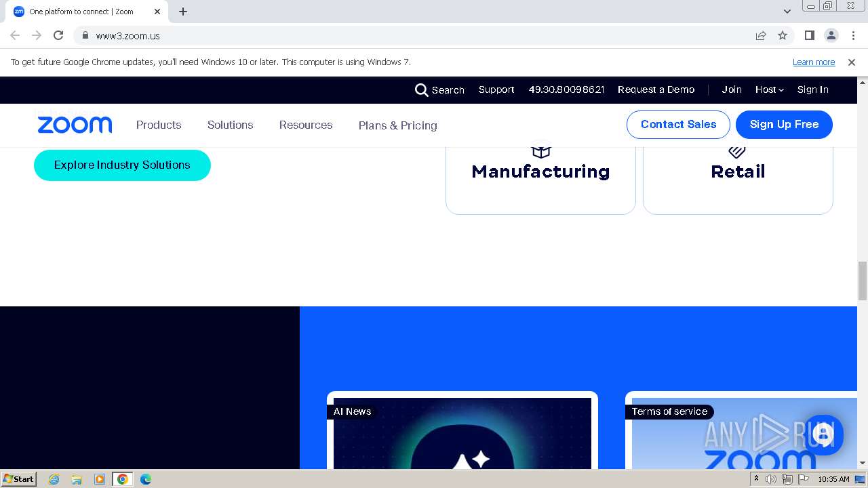The width and height of the screenshot is (868, 488).
Task: Click Explore Industry Solutions button
Action: [x=122, y=165]
